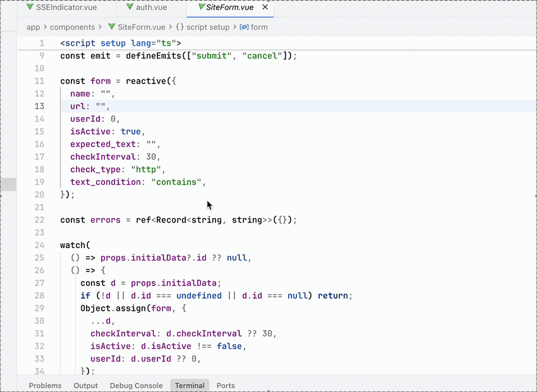This screenshot has width=537, height=392.
Task: Open the form breadcrumb segment
Action: [259, 27]
